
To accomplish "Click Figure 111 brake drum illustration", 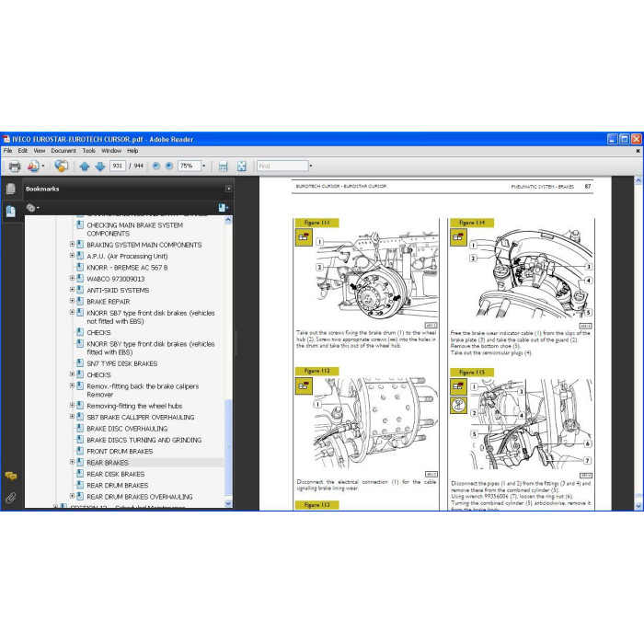I will (x=375, y=277).
